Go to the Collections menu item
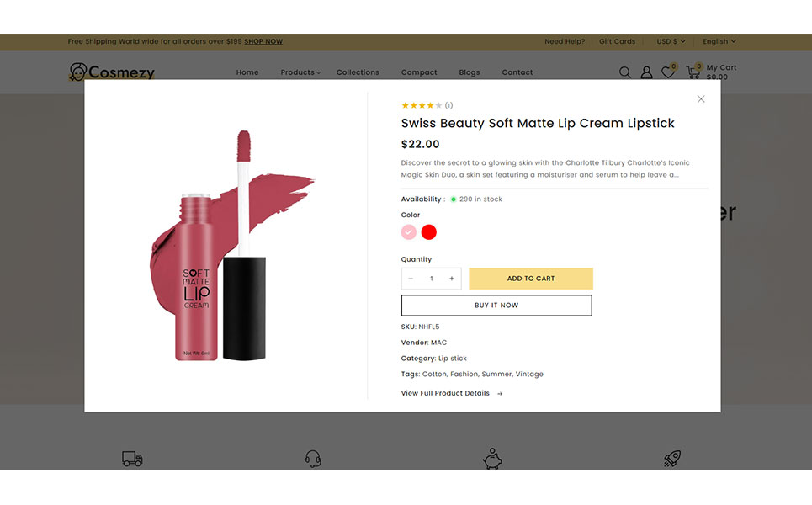The width and height of the screenshot is (812, 505). pos(358,72)
